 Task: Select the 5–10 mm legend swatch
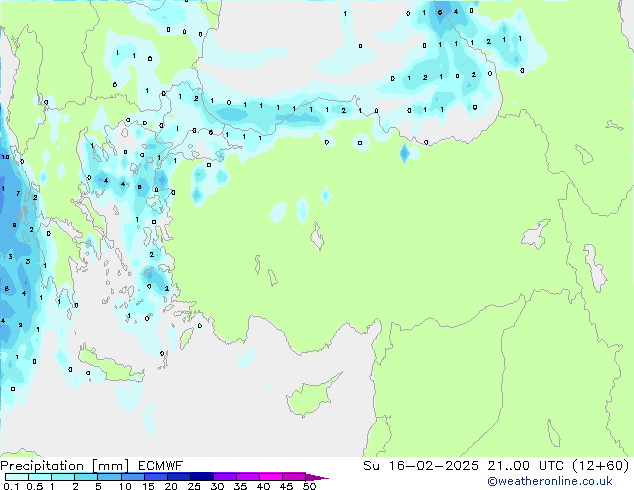pyautogui.click(x=109, y=477)
